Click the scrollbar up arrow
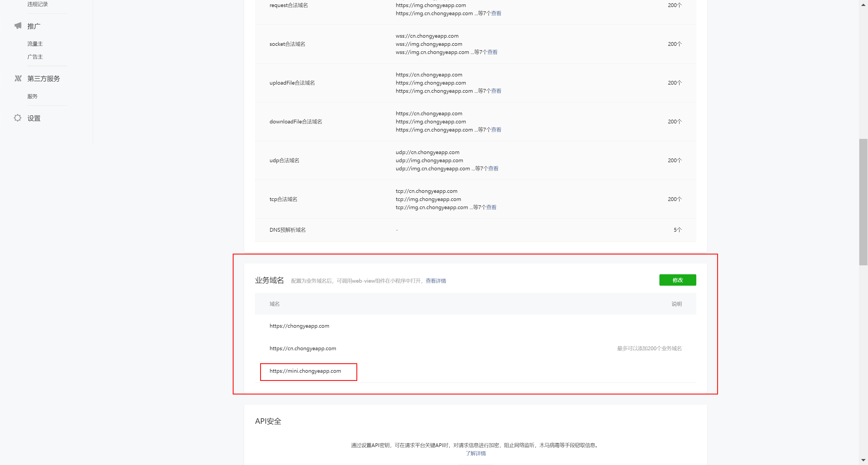 coord(863,5)
